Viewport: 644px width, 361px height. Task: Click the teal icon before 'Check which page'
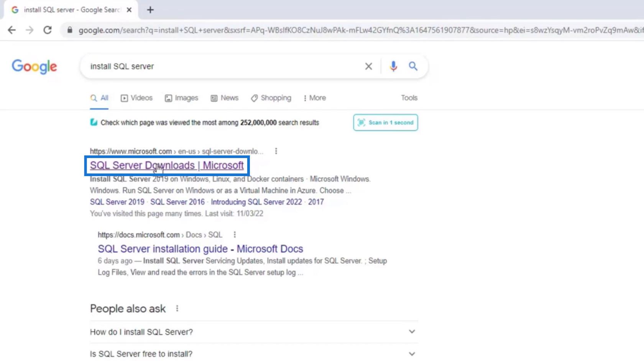click(x=94, y=122)
